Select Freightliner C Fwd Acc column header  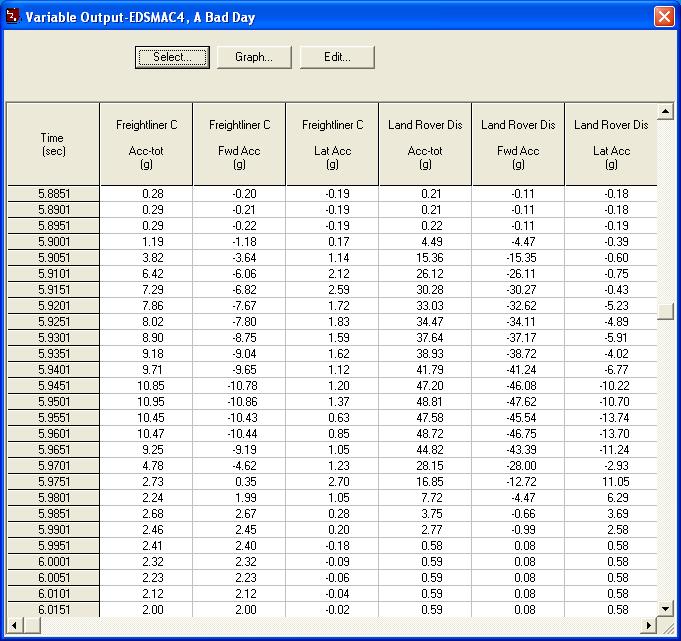(239, 144)
